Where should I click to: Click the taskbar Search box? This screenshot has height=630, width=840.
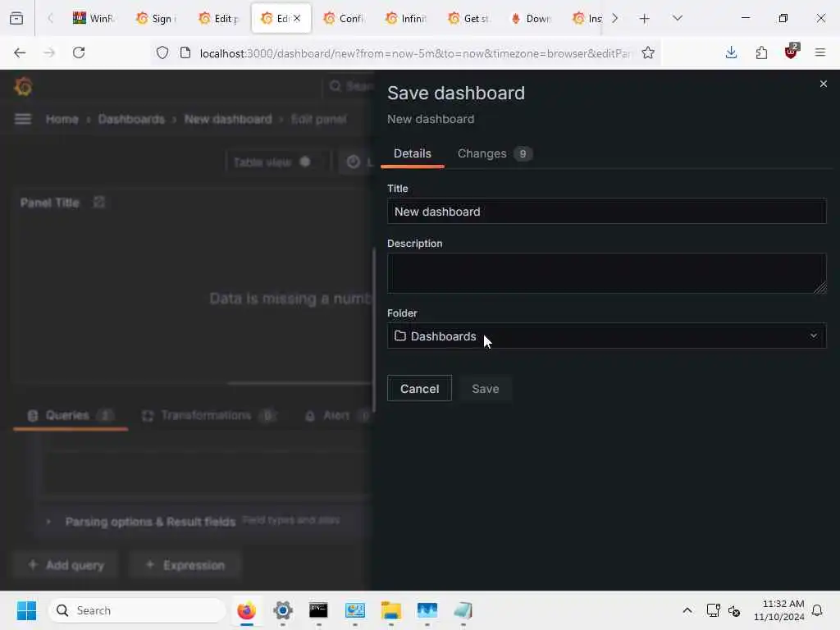point(137,610)
